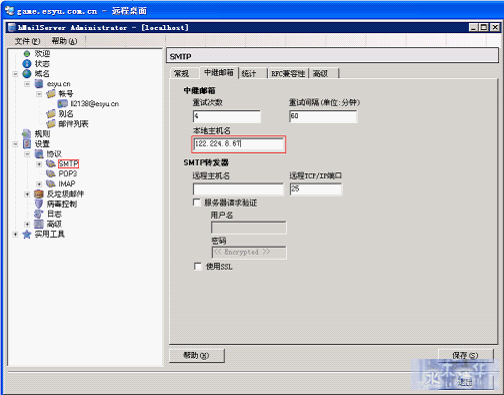Click the 规则 rules icon
This screenshot has width=504, height=395.
click(x=27, y=134)
